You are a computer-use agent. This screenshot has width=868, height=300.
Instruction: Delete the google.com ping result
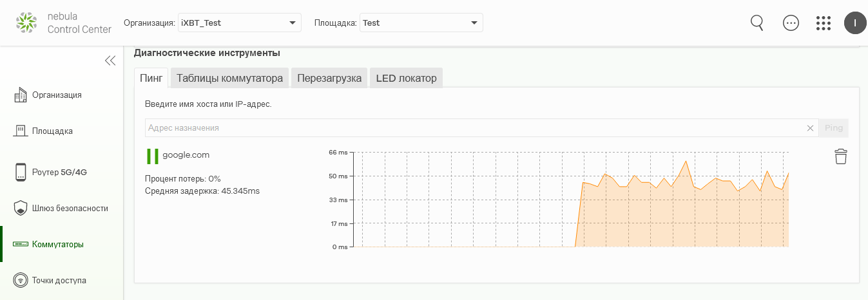point(840,156)
